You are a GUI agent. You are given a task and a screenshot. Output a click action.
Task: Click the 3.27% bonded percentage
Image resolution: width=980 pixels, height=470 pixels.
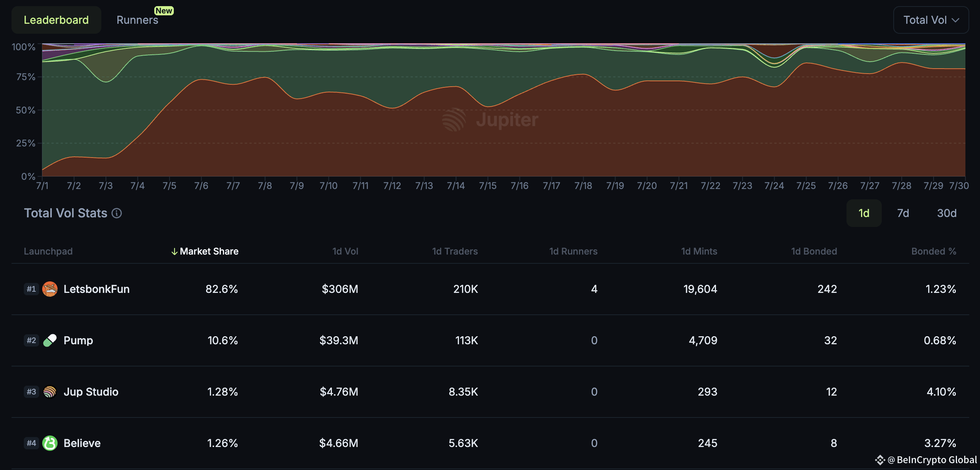pyautogui.click(x=940, y=443)
